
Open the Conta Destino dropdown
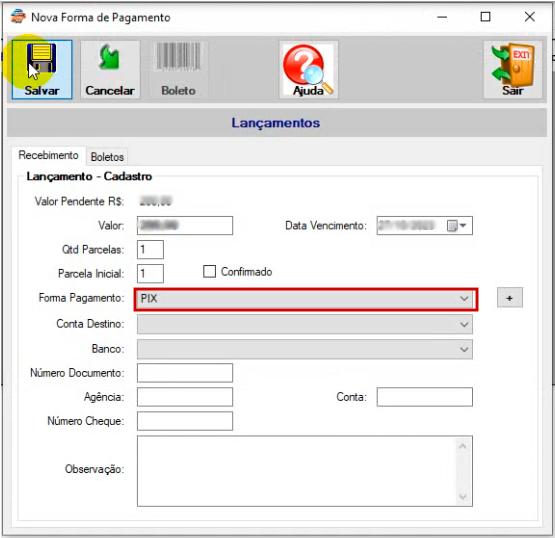pos(305,324)
